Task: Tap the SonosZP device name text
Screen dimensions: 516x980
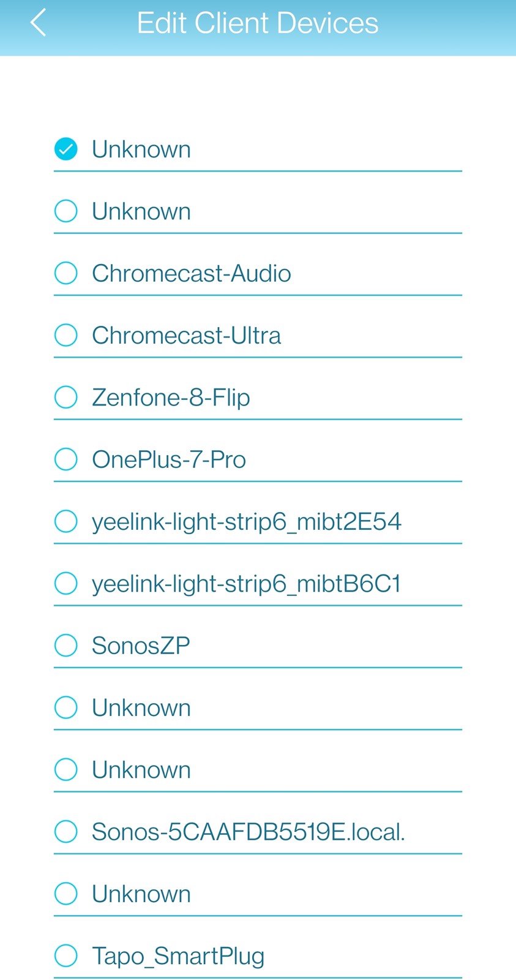Action: click(141, 646)
